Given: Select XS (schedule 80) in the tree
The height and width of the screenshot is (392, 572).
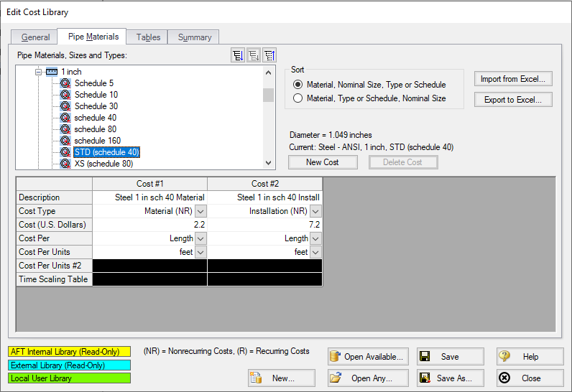Looking at the screenshot, I should point(103,164).
